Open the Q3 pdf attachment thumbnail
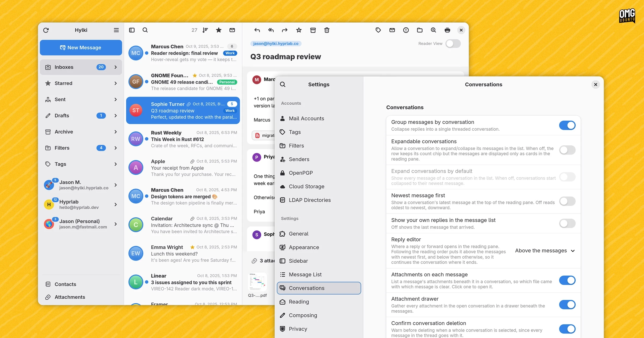 click(x=258, y=282)
